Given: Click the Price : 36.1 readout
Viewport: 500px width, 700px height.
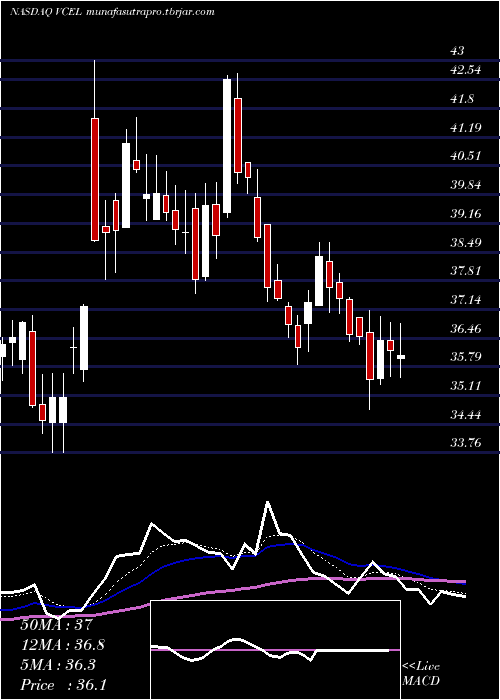Looking at the screenshot, I should point(63,685).
